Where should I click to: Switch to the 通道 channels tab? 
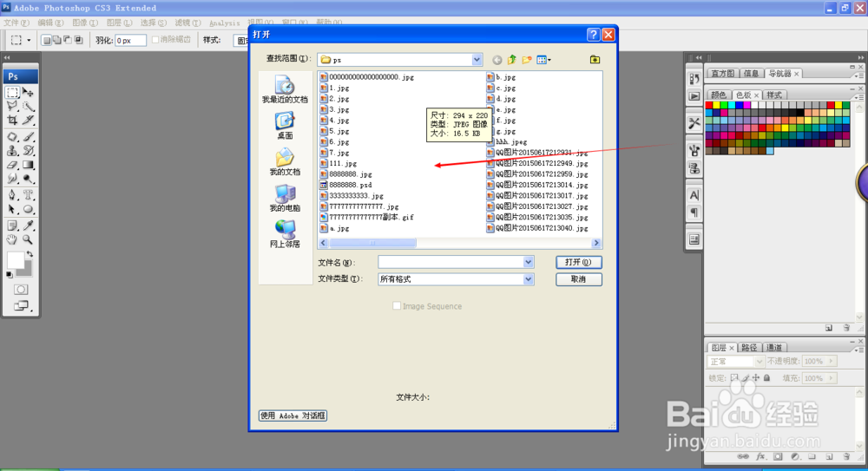pos(774,348)
